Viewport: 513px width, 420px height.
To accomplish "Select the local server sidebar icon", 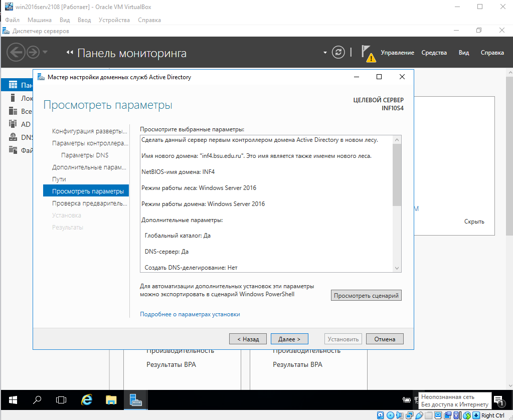I will point(13,98).
